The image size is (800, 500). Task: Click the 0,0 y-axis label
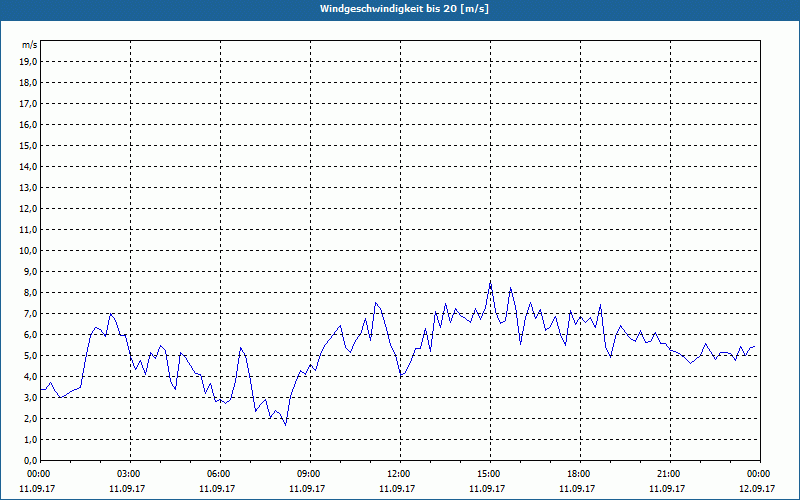point(30,461)
